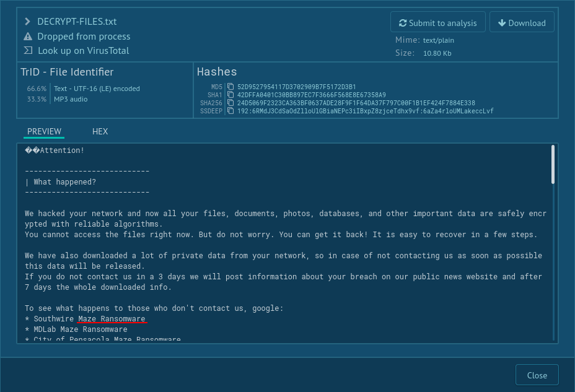The width and height of the screenshot is (575, 392).
Task: Expand the DECRYPT-FILES.txt details chevron
Action: (27, 21)
